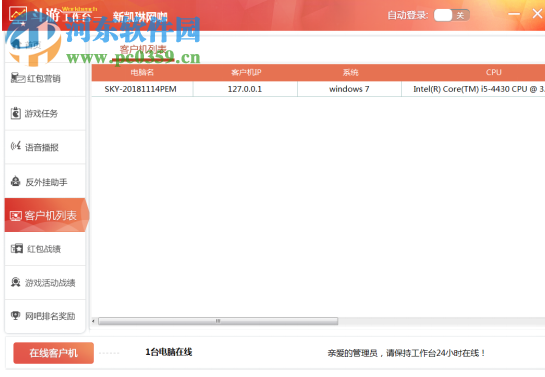Click the 红包战绩 sidebar icon
The width and height of the screenshot is (545, 377).
coord(17,248)
